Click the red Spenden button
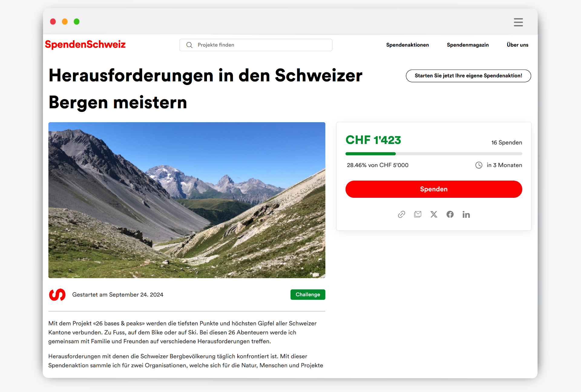The width and height of the screenshot is (581, 392). coord(434,189)
